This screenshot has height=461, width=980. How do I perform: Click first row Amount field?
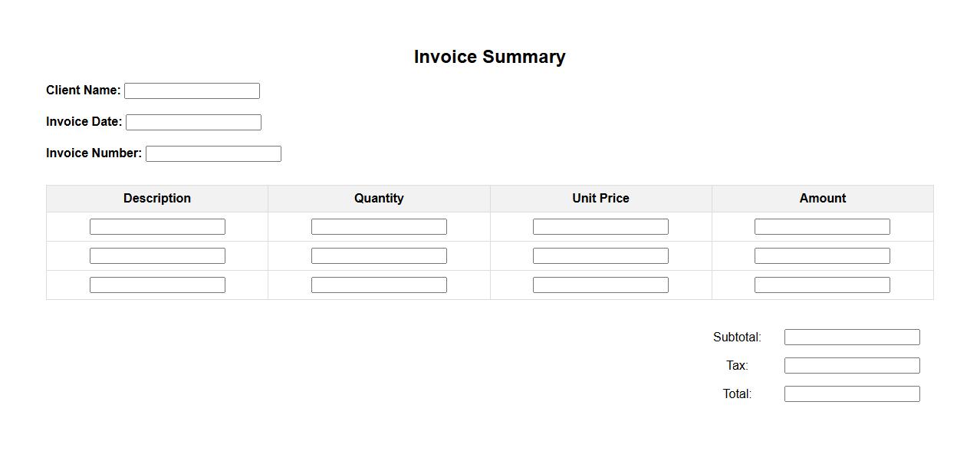[822, 226]
